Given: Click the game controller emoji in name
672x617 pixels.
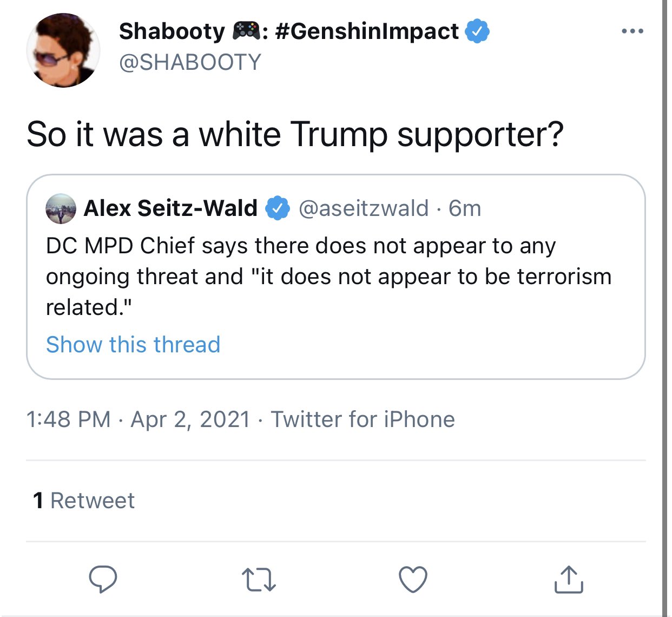Looking at the screenshot, I should point(246,31).
